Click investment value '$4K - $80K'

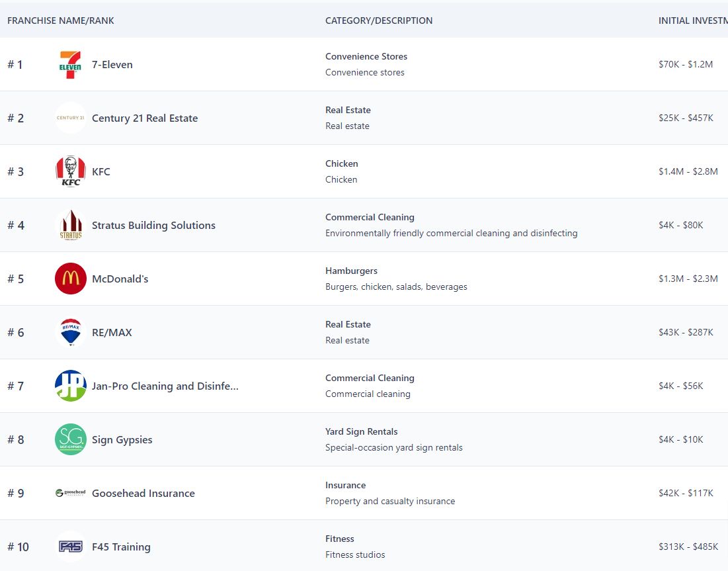[681, 226]
